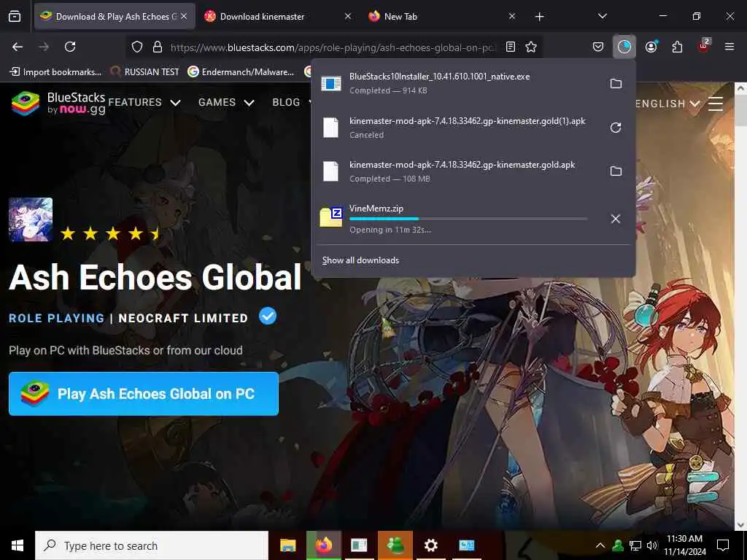
Task: Toggle reader view icon in address bar
Action: point(510,47)
